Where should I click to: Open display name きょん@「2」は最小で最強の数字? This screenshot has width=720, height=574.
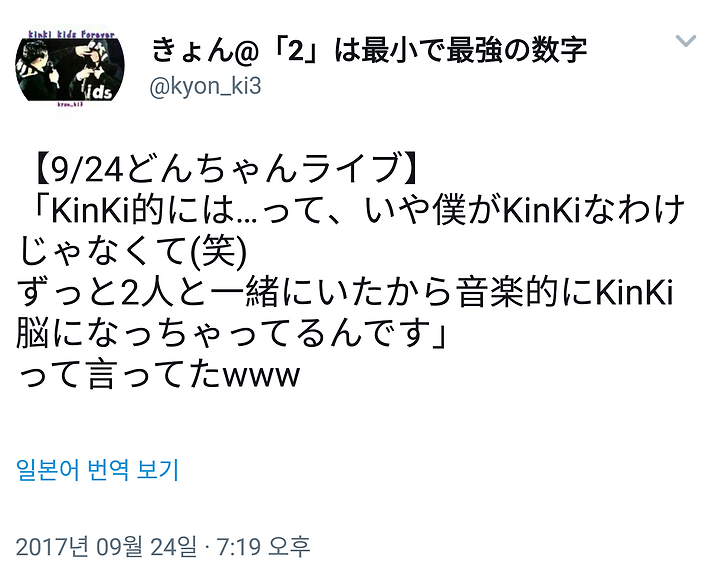point(369,50)
